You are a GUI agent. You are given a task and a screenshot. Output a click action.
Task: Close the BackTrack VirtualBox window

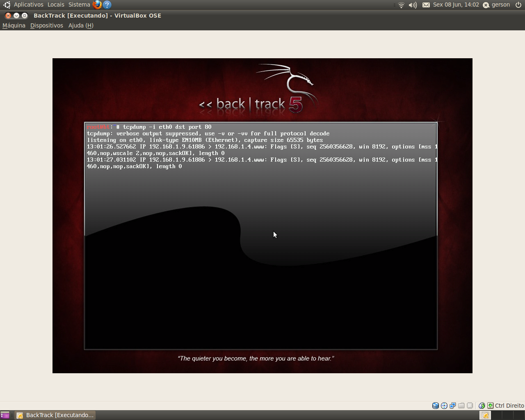[x=8, y=16]
